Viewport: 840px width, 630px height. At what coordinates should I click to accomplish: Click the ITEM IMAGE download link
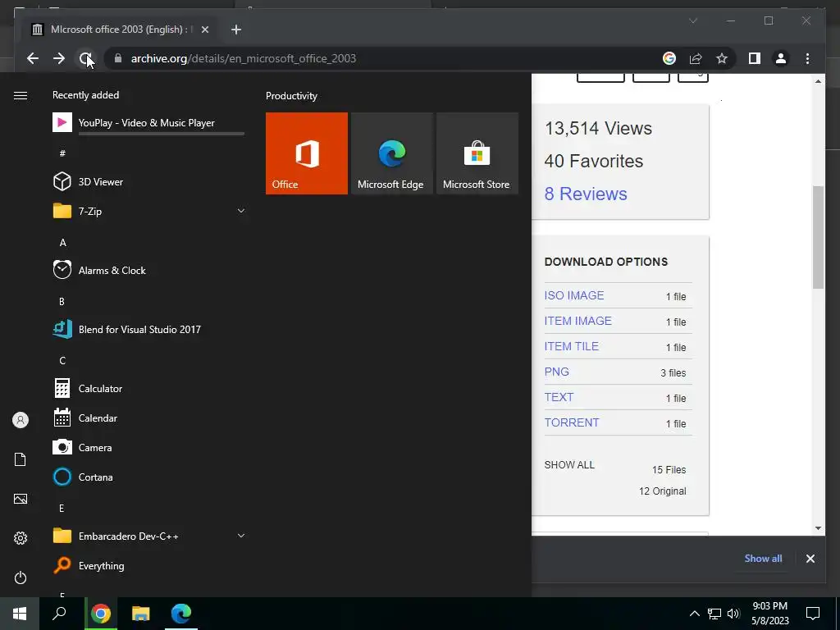click(x=577, y=321)
